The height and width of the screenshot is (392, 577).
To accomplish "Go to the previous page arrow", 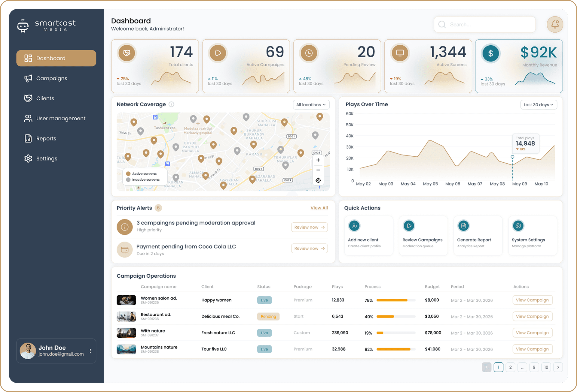I will point(487,367).
